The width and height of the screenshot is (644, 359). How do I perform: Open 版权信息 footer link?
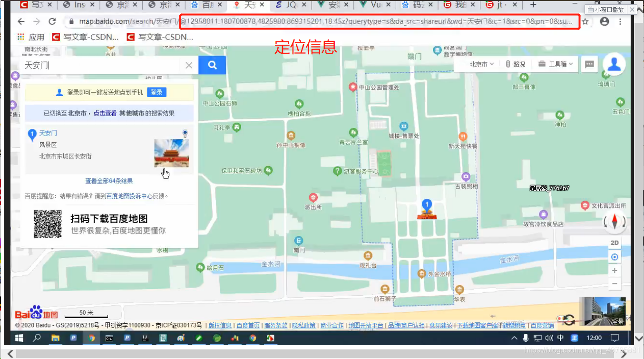pyautogui.click(x=220, y=326)
